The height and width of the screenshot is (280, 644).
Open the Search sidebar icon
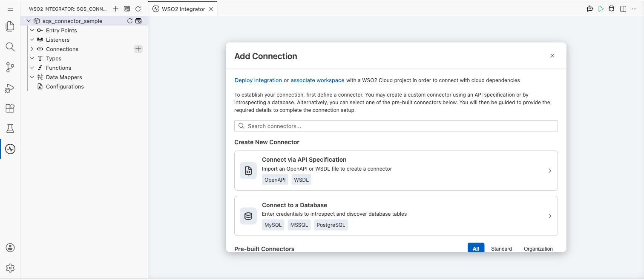10,47
